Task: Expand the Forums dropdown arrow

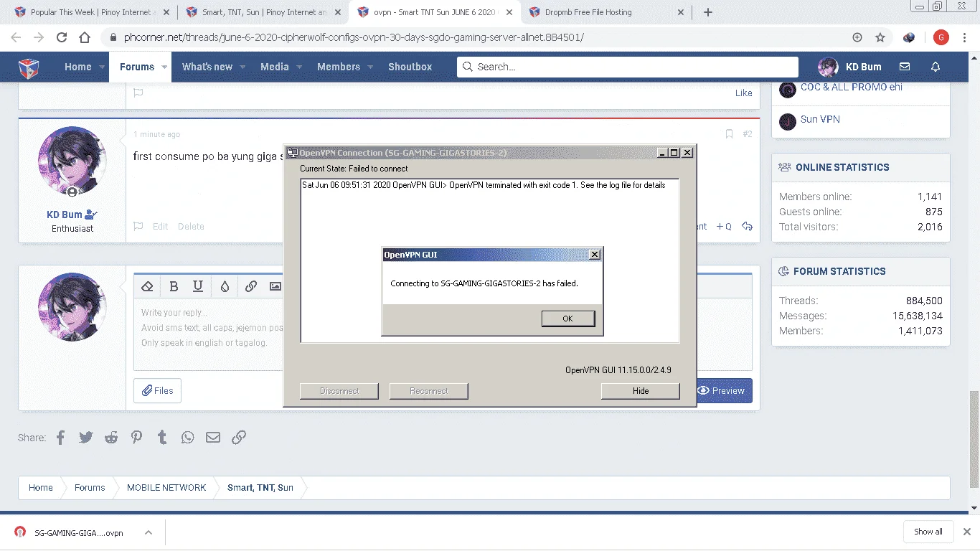Action: point(164,67)
